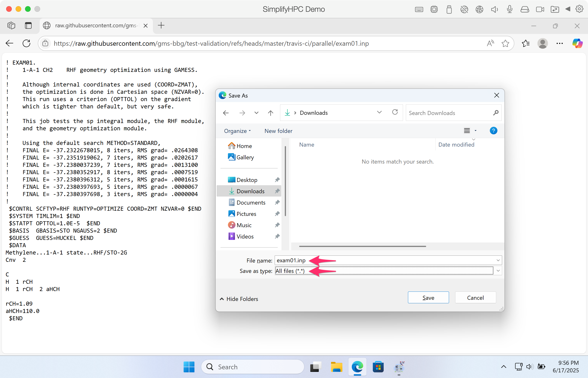Unpin the Desktop quick access pin
The image size is (588, 378).
(x=277, y=180)
